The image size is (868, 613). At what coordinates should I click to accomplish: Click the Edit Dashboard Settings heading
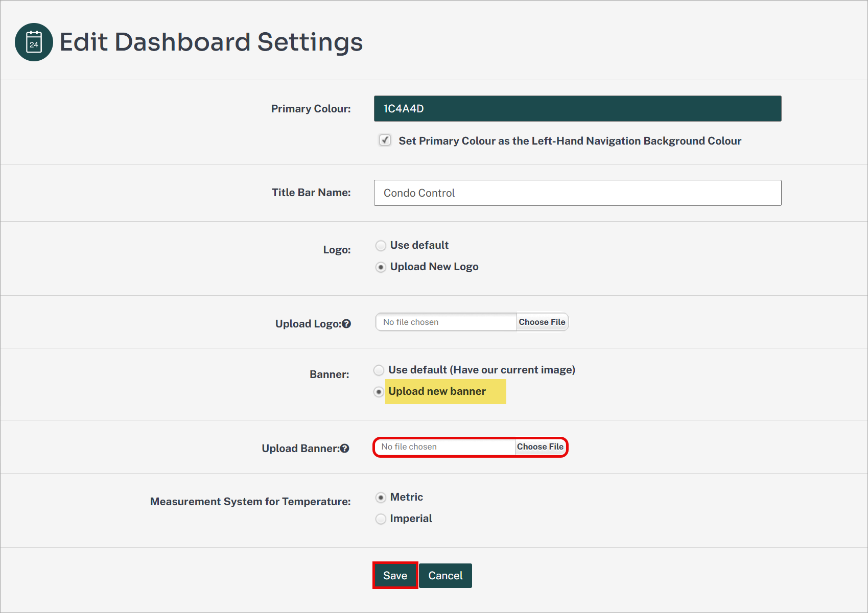point(211,42)
